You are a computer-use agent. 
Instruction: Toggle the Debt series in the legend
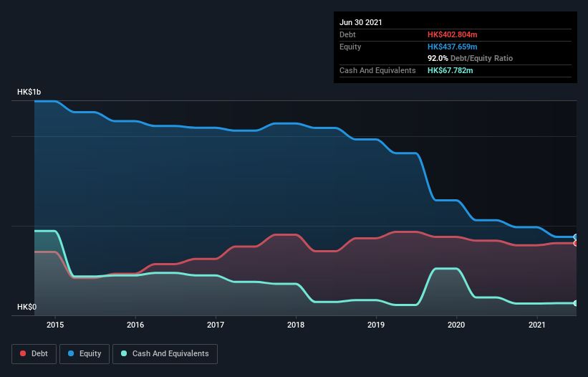[34, 354]
